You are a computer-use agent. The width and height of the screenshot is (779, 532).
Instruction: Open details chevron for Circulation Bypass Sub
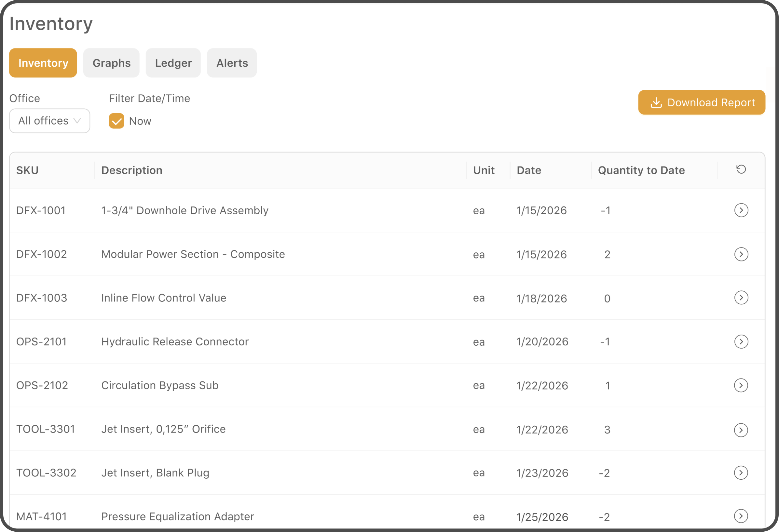click(x=742, y=385)
